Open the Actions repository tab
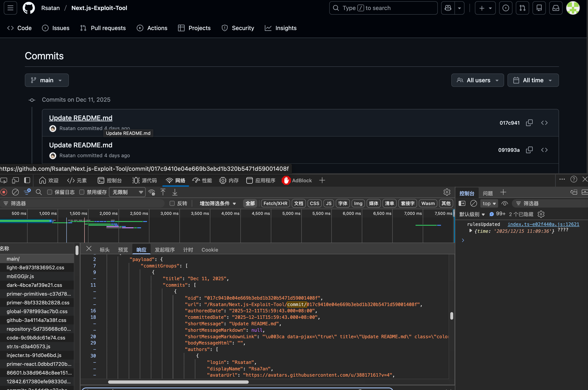 [152, 28]
